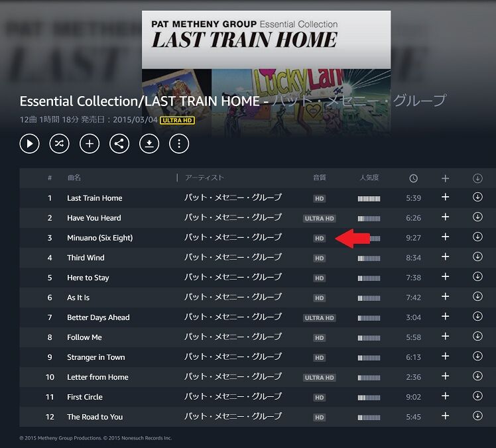The image size is (496, 448).
Task: Add album to library with plus circle
Action: (x=90, y=144)
